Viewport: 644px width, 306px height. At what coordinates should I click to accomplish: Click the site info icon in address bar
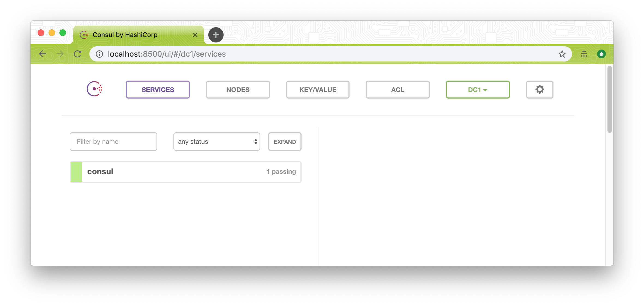tap(99, 54)
